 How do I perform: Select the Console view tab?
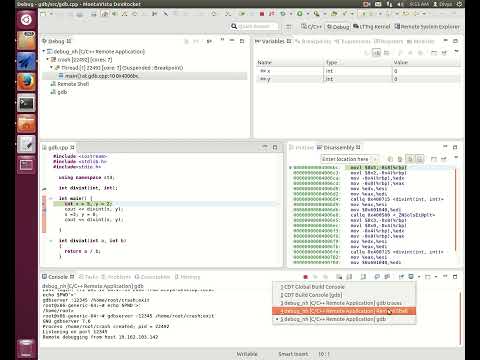coord(58,277)
